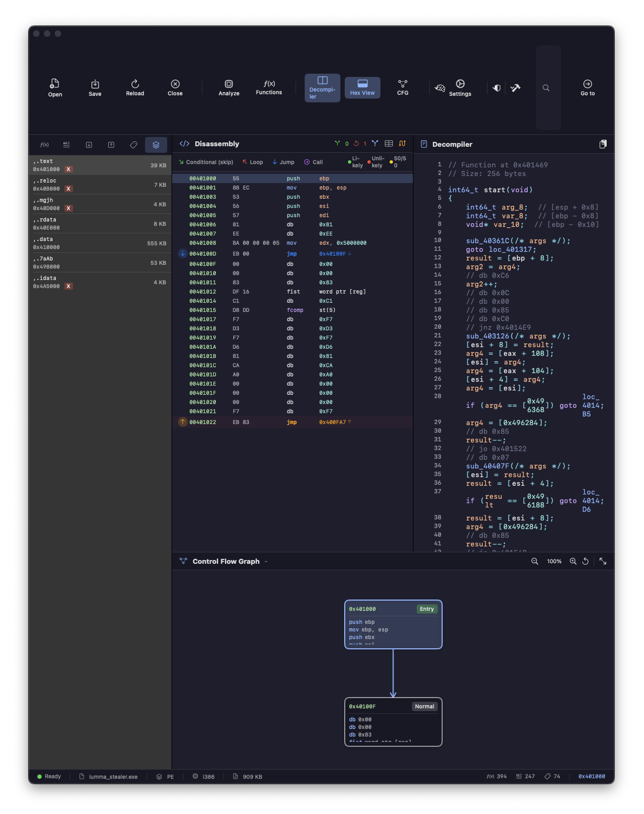This screenshot has height=814, width=644.
Task: Save the current file
Action: point(95,88)
